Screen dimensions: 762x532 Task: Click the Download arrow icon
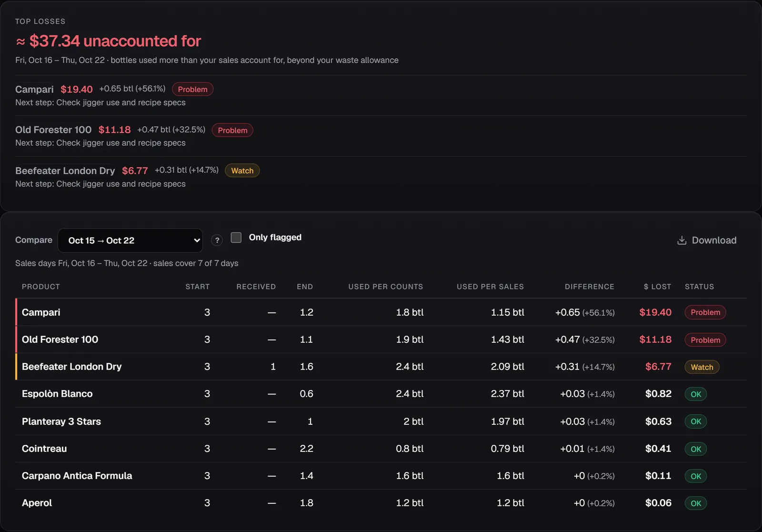[682, 241]
